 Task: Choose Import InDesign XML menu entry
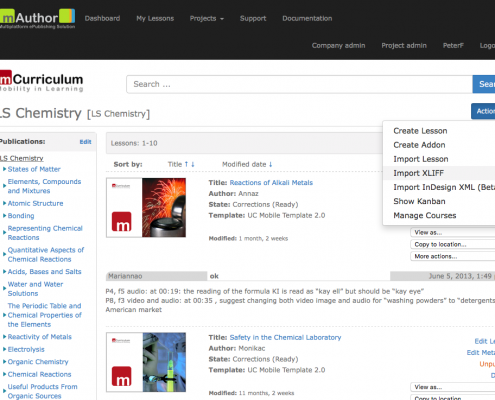point(444,187)
